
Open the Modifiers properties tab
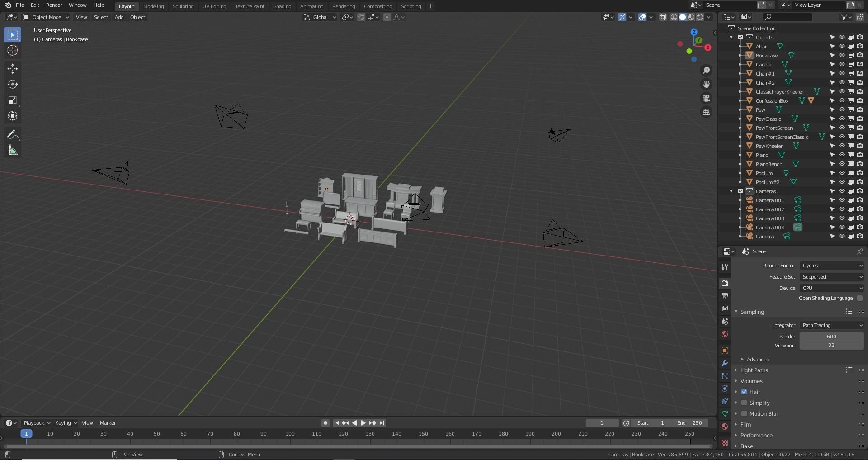[x=725, y=363]
